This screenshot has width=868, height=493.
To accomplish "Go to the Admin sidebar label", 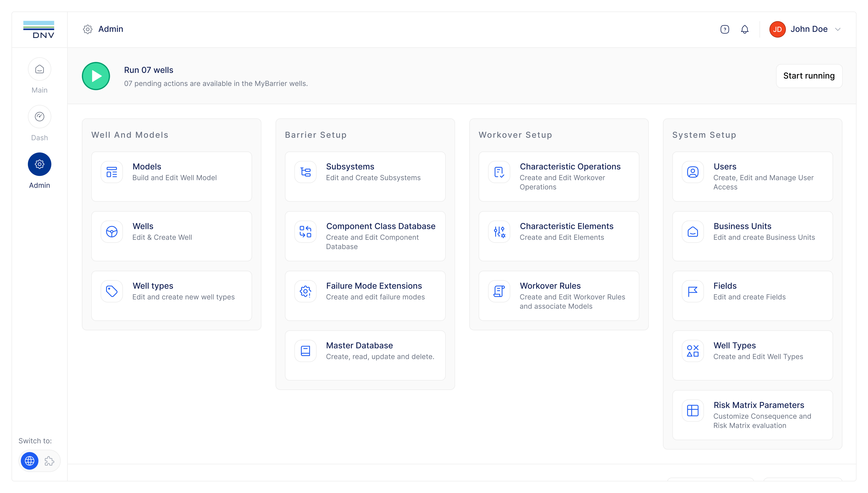I will coord(39,185).
